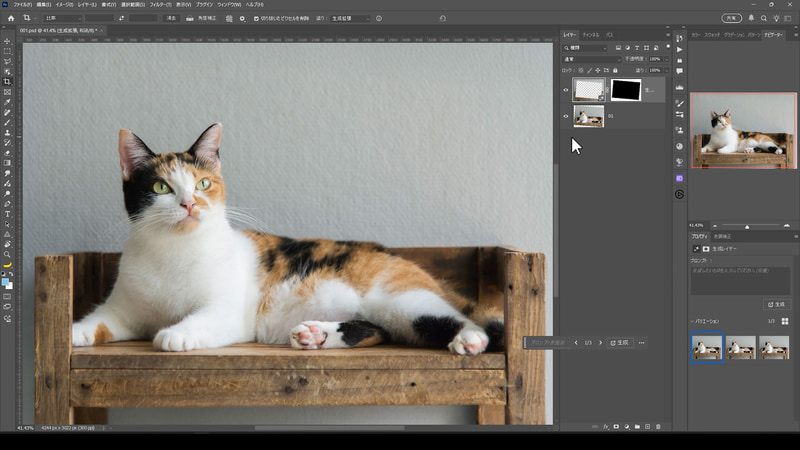Hide the layer named 01
The width and height of the screenshot is (800, 450).
click(x=565, y=116)
